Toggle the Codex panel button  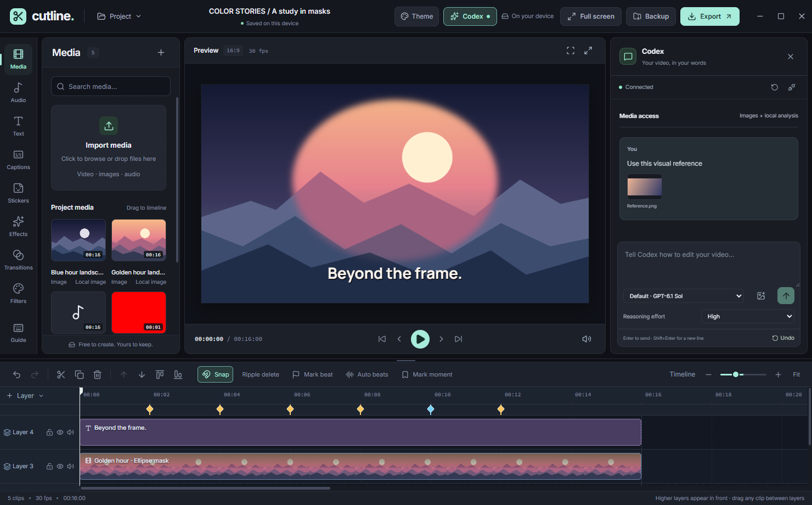(470, 16)
